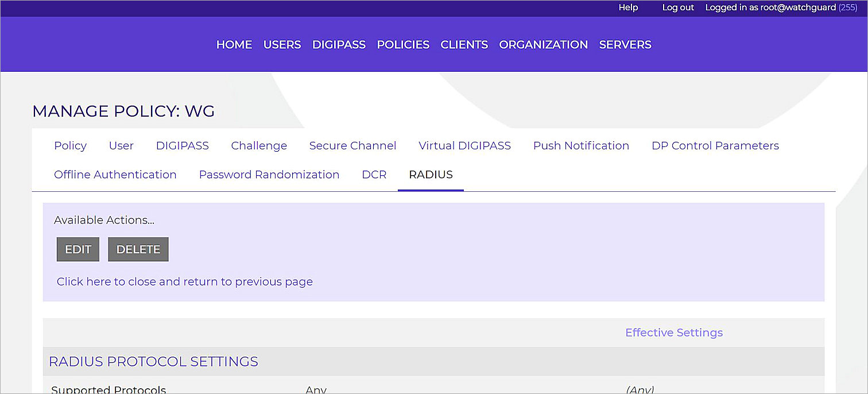Open the DP Control Parameters tab

pos(715,145)
